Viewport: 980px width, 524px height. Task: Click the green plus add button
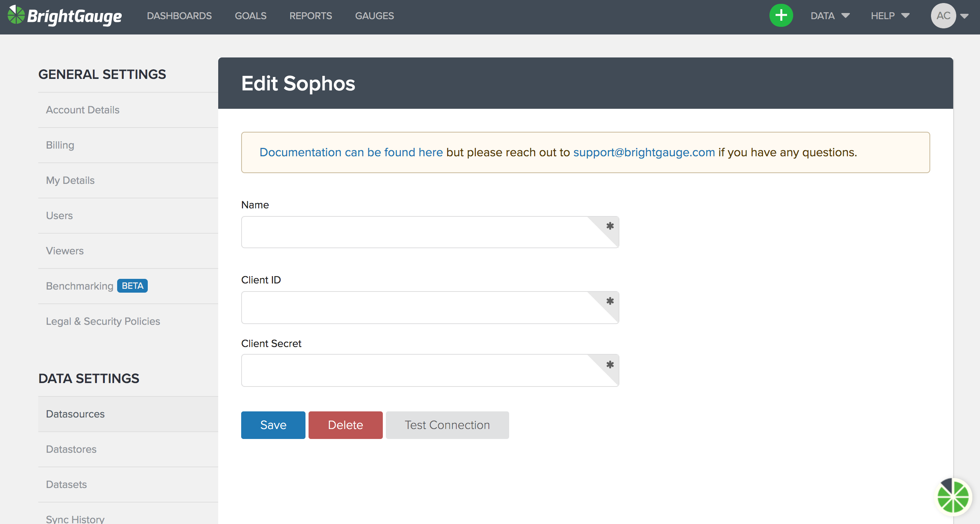click(781, 16)
